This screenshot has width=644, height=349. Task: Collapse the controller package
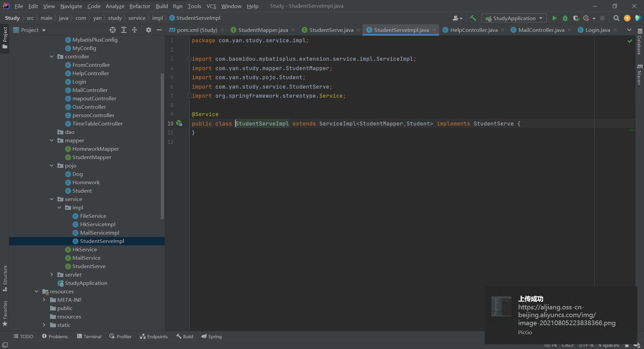[52, 56]
